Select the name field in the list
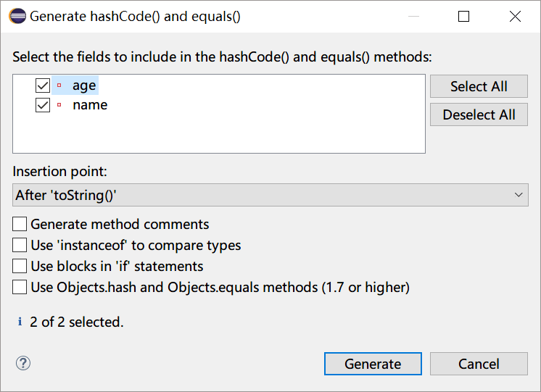Viewport: 541px width, 392px height. pyautogui.click(x=90, y=105)
